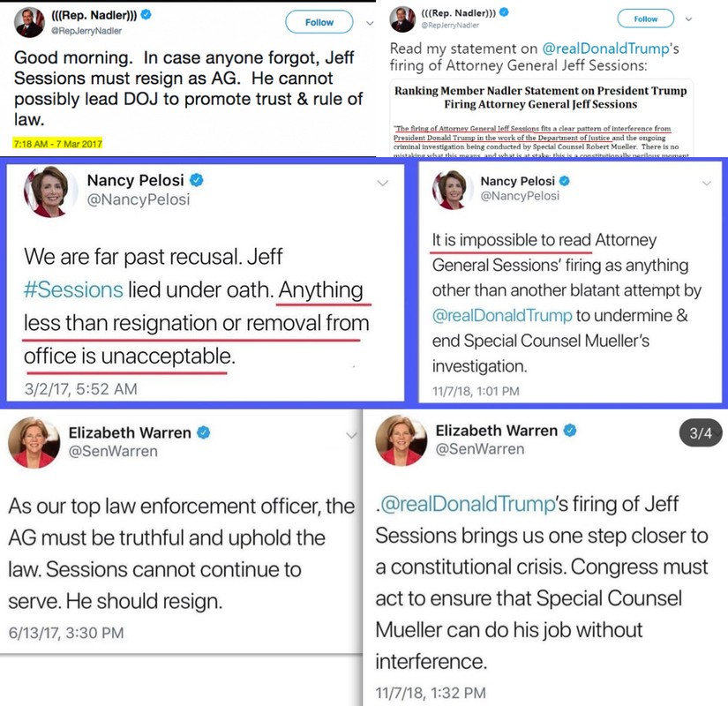Expand the chevron on Pelosi's 11/7/18 tweet
Viewport: 728px width, 706px height.
pyautogui.click(x=707, y=183)
